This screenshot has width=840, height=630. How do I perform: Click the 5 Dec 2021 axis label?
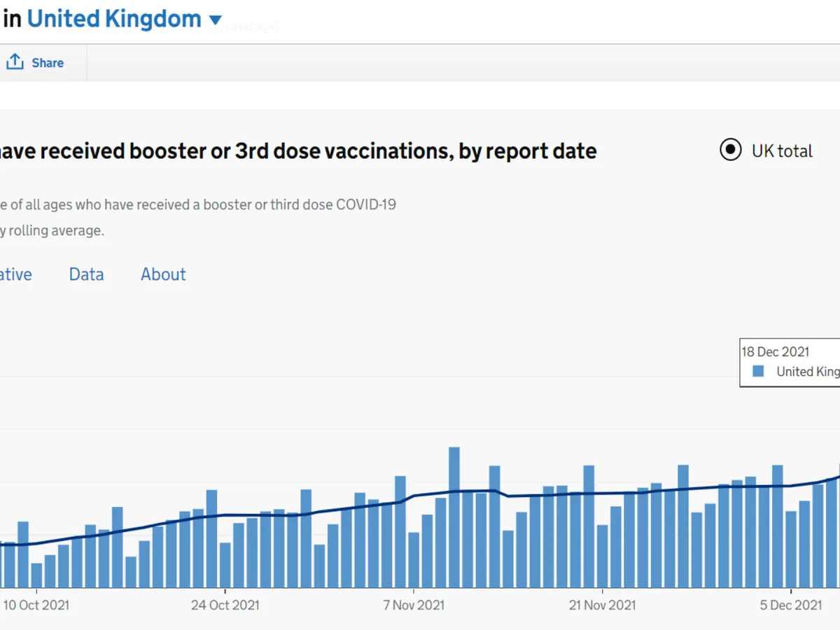tap(792, 605)
